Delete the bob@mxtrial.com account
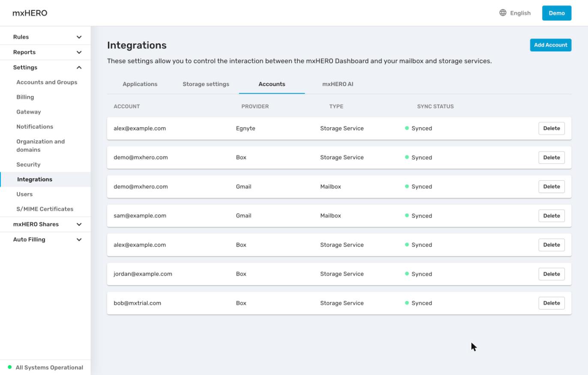Image resolution: width=588 pixels, height=375 pixels. (552, 303)
